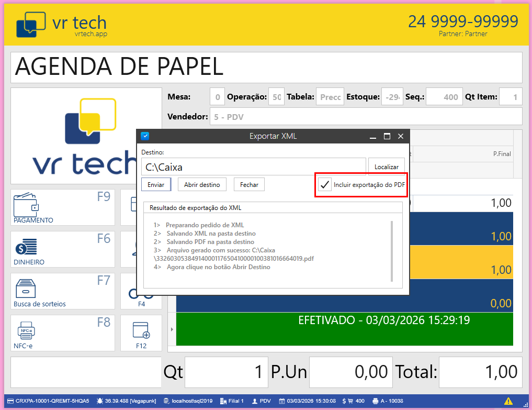Click Fechar to close the export dialog
The width and height of the screenshot is (532, 410).
[x=249, y=184]
